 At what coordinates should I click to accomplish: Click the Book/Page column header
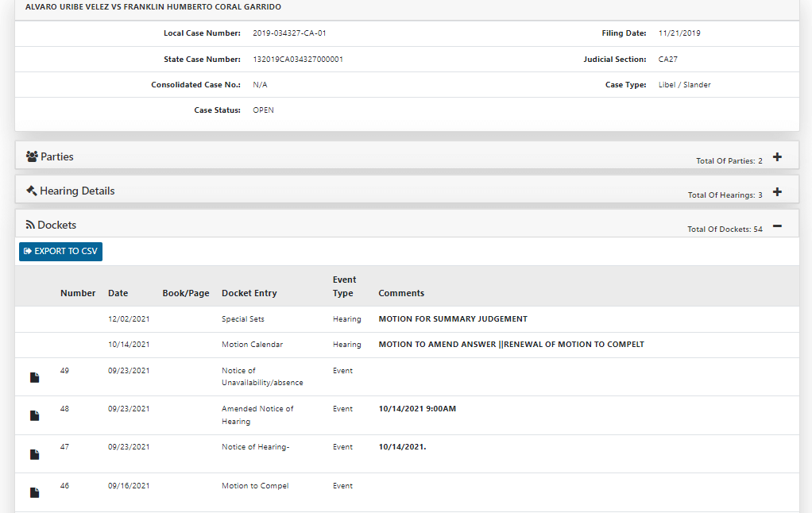click(186, 293)
